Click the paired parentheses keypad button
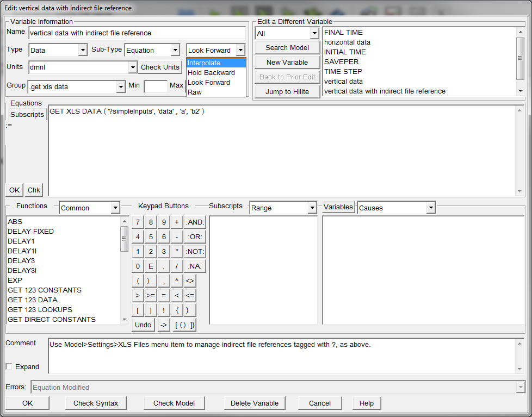 coord(184,325)
